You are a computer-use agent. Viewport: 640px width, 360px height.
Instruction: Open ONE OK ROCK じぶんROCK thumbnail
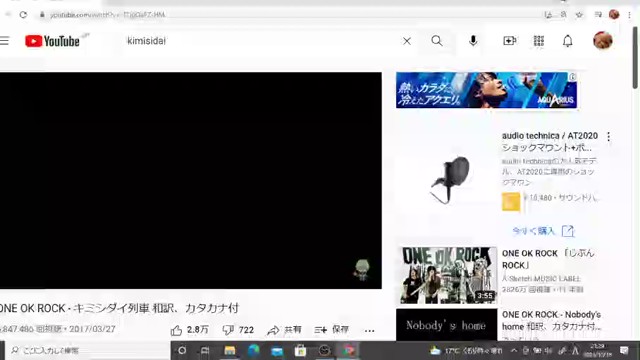pos(447,275)
